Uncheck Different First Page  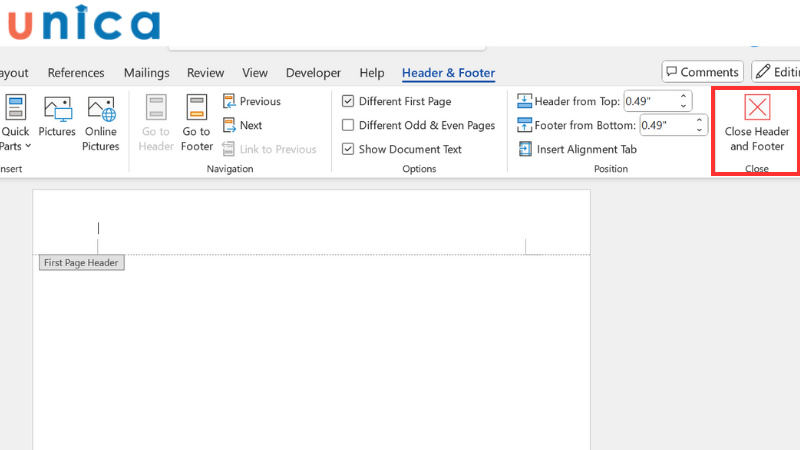click(x=348, y=101)
